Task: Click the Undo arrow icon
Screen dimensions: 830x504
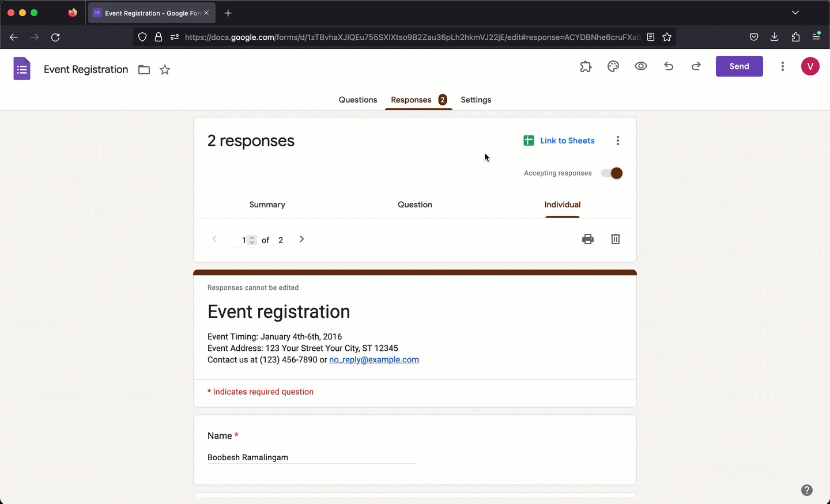Action: click(x=668, y=66)
